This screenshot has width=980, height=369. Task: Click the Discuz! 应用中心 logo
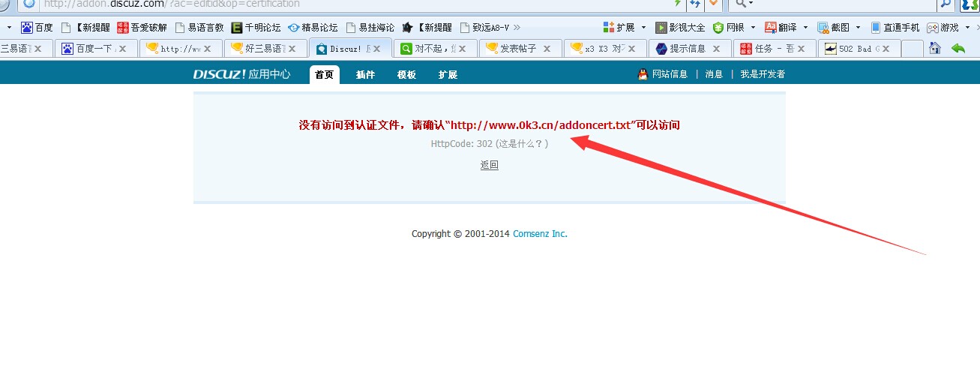241,74
